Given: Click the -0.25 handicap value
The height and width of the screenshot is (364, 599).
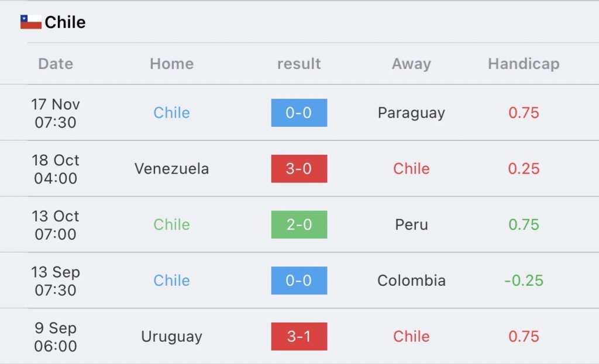Looking at the screenshot, I should (x=524, y=280).
